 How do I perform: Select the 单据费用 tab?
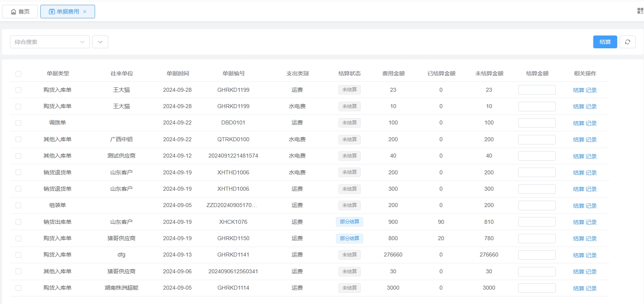(x=68, y=12)
